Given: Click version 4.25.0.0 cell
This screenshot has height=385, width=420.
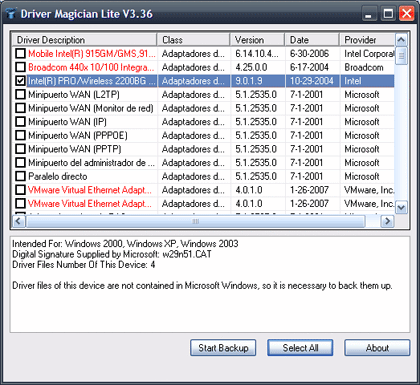Looking at the screenshot, I should pos(257,67).
